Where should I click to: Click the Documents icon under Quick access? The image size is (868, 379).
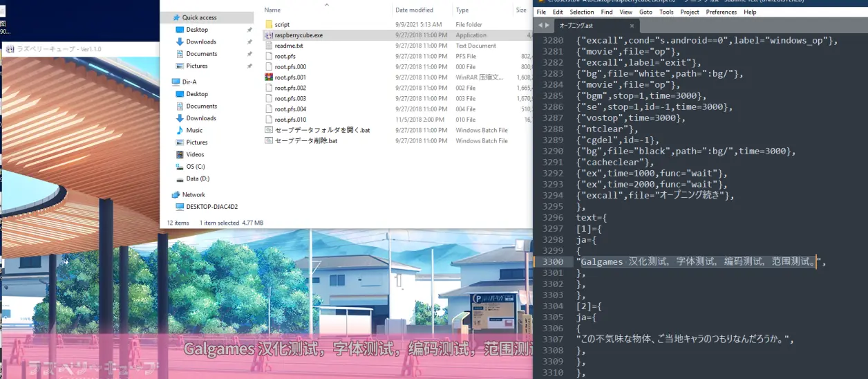(x=180, y=54)
